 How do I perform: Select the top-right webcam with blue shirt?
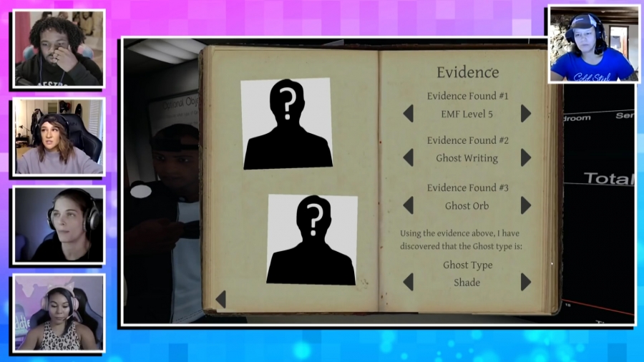pyautogui.click(x=593, y=44)
